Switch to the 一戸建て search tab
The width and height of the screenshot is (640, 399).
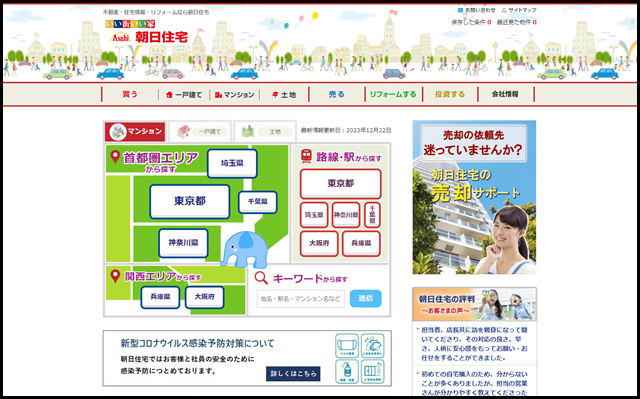point(200,131)
